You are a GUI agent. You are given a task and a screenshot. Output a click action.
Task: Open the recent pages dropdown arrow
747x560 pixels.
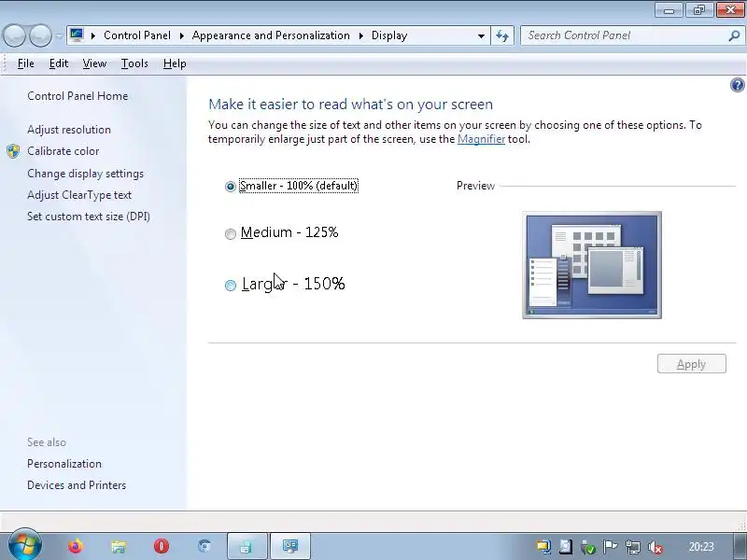tap(59, 35)
